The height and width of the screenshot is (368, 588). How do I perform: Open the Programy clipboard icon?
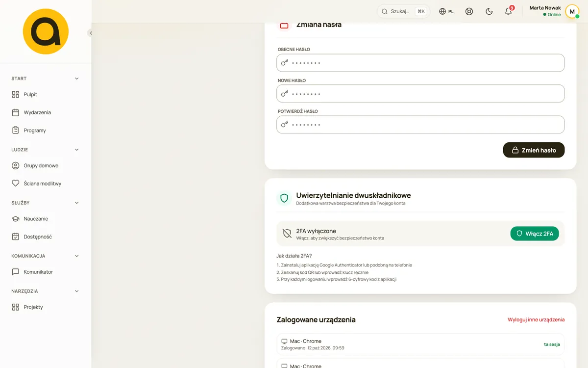[15, 131]
